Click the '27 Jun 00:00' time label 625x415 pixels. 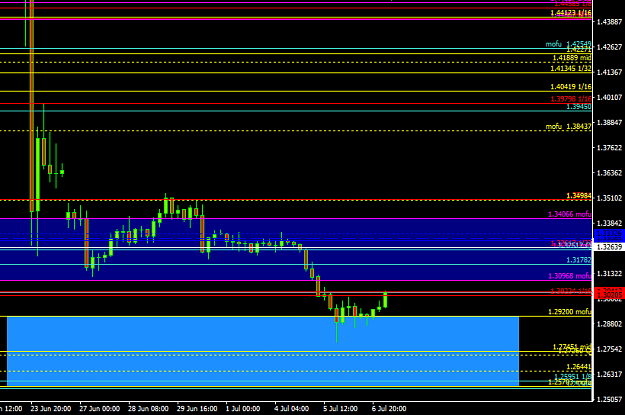100,409
